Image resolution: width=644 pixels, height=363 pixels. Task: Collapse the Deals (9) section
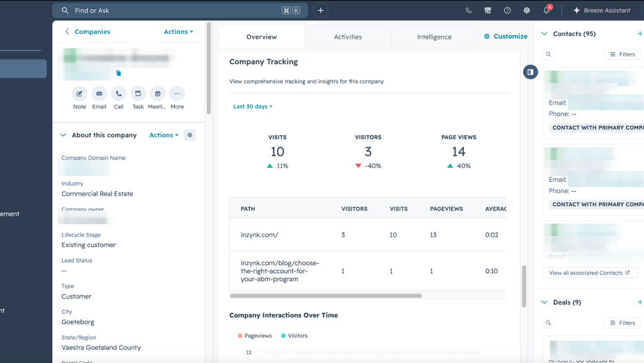[x=544, y=302]
